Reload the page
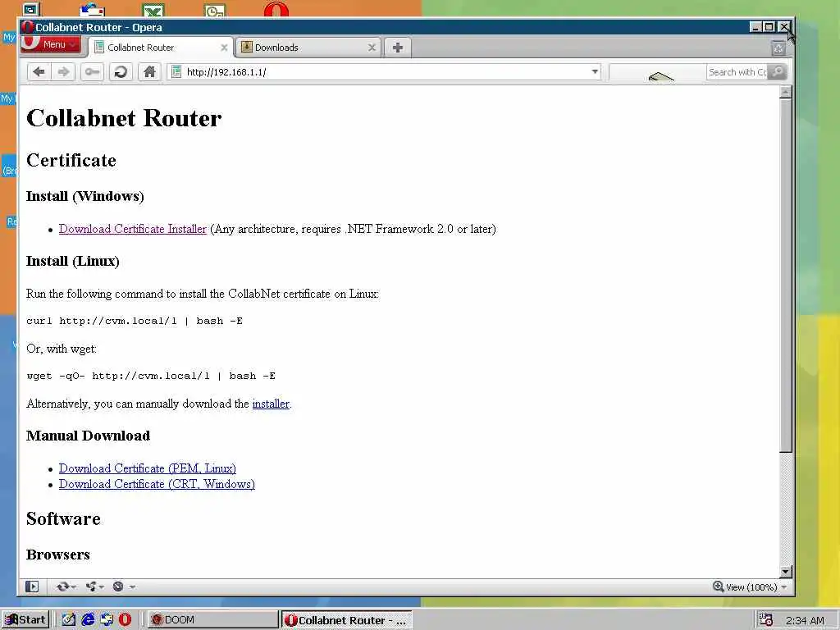Screen dimensions: 840x630 pyautogui.click(x=121, y=72)
